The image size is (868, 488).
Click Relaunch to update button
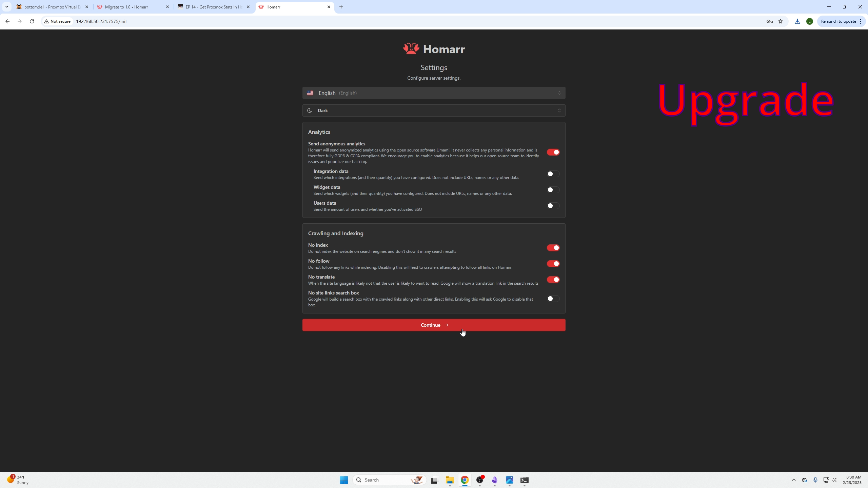point(838,21)
